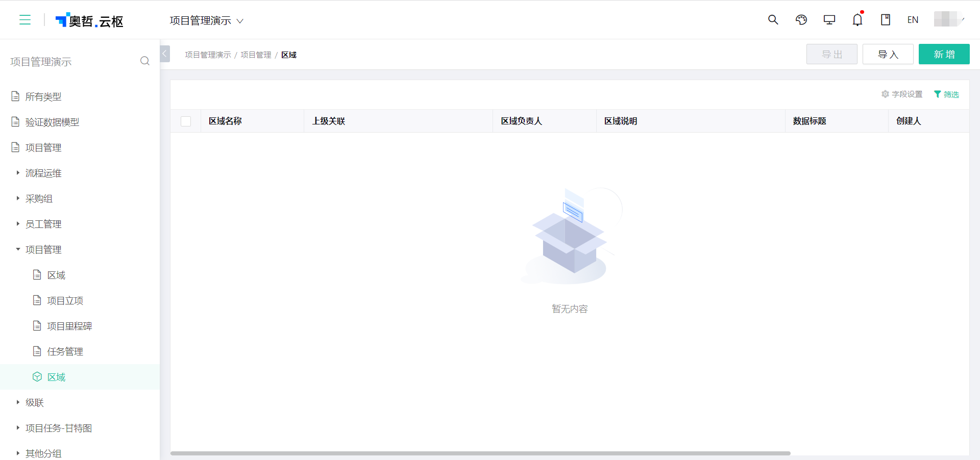Click the 导入 button

(888, 54)
